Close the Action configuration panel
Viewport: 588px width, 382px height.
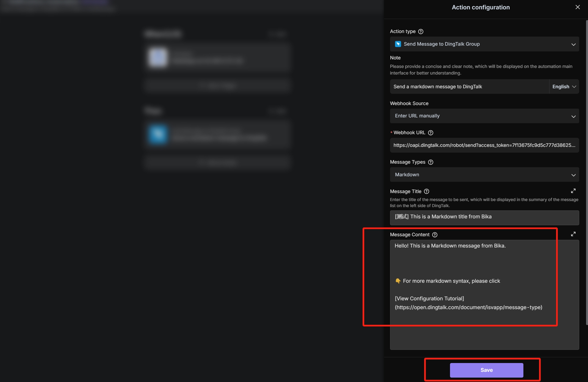578,7
